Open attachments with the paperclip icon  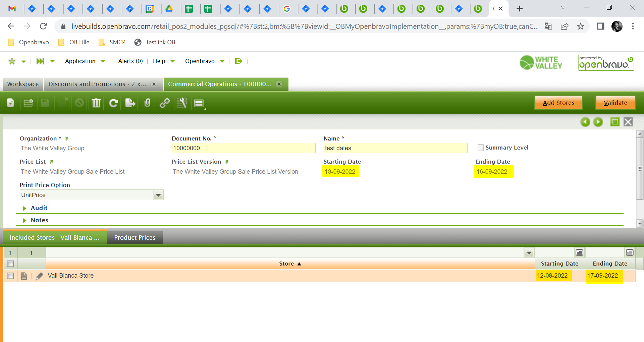point(147,103)
